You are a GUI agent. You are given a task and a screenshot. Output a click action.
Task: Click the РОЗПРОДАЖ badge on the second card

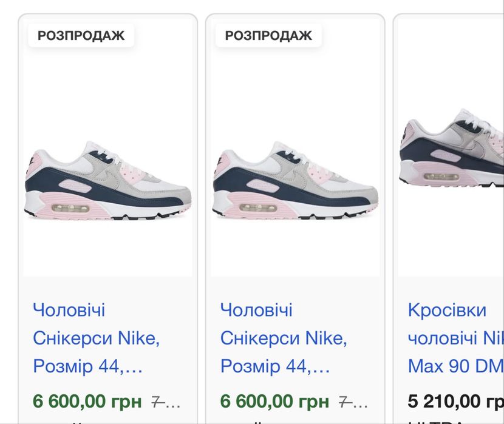point(268,36)
